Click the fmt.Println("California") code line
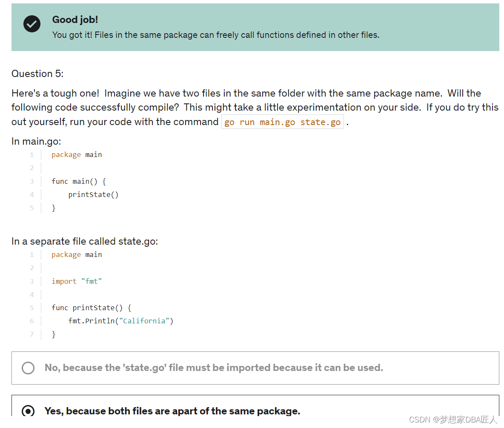The height and width of the screenshot is (428, 504). click(x=120, y=321)
